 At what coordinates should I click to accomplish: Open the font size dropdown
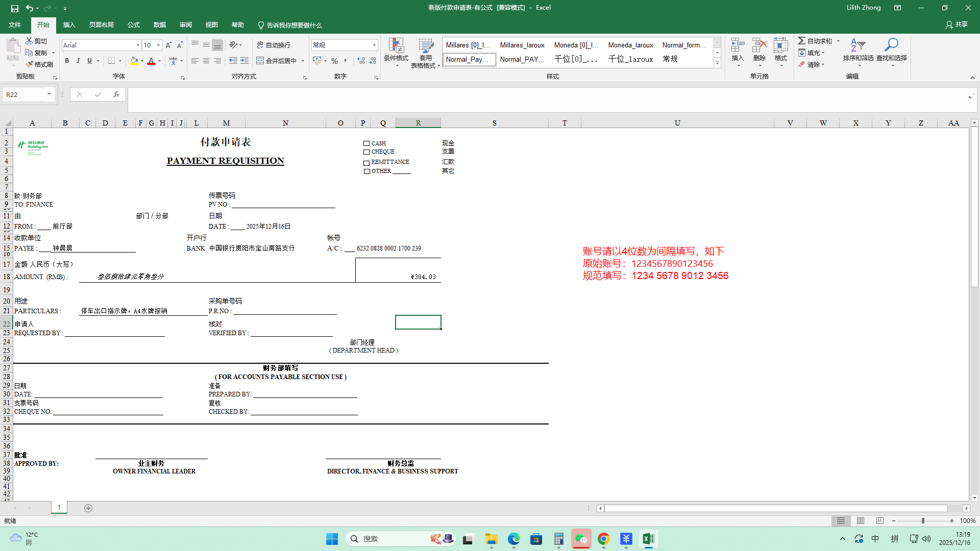pyautogui.click(x=158, y=45)
